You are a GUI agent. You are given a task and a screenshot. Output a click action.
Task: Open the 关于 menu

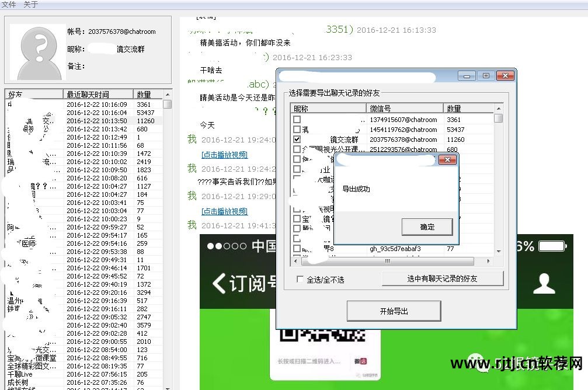coord(29,4)
